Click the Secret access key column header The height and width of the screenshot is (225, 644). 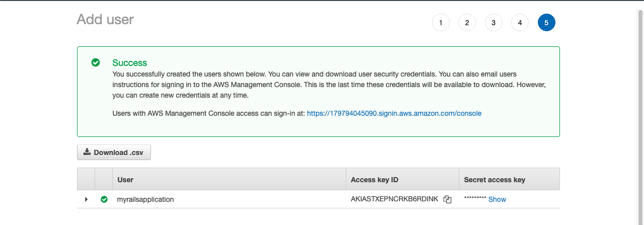click(495, 180)
